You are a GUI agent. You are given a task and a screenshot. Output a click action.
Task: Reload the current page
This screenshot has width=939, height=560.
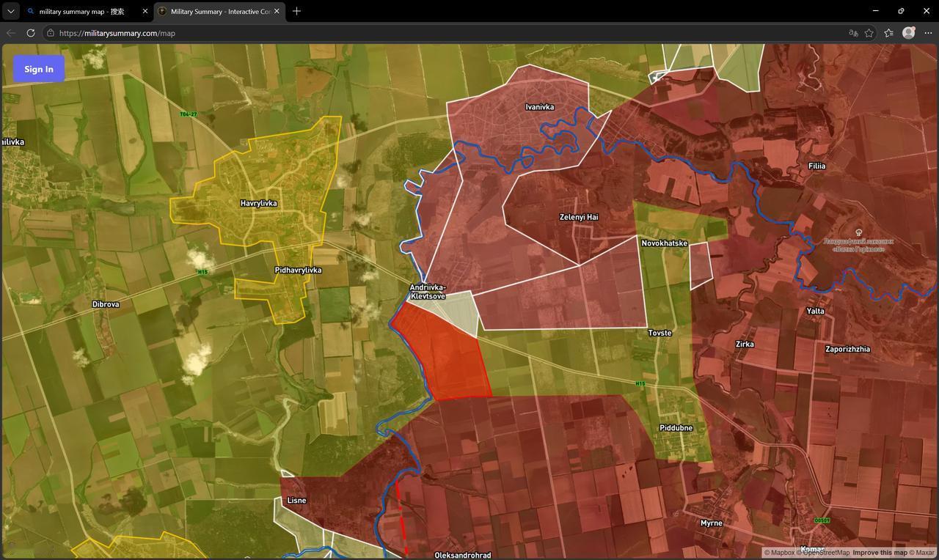pyautogui.click(x=31, y=33)
